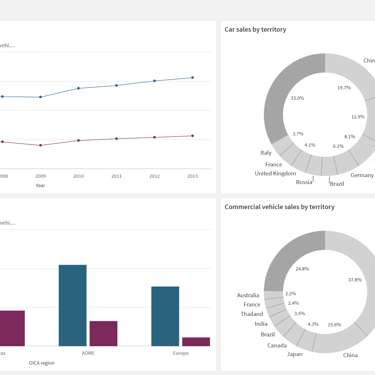Click the 37.8% label in commercial donut
Screen dimensions: 375x375
[355, 280]
